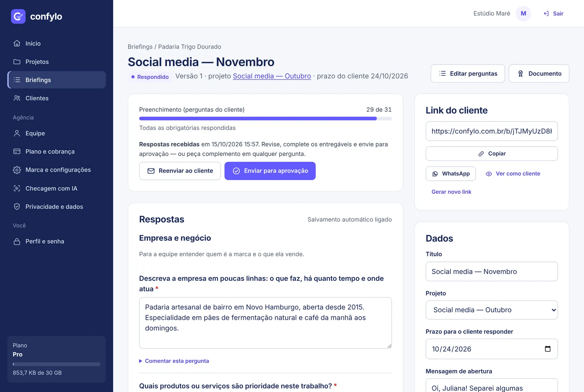
Task: Click the Checagem com IA scan icon
Action: tap(17, 189)
